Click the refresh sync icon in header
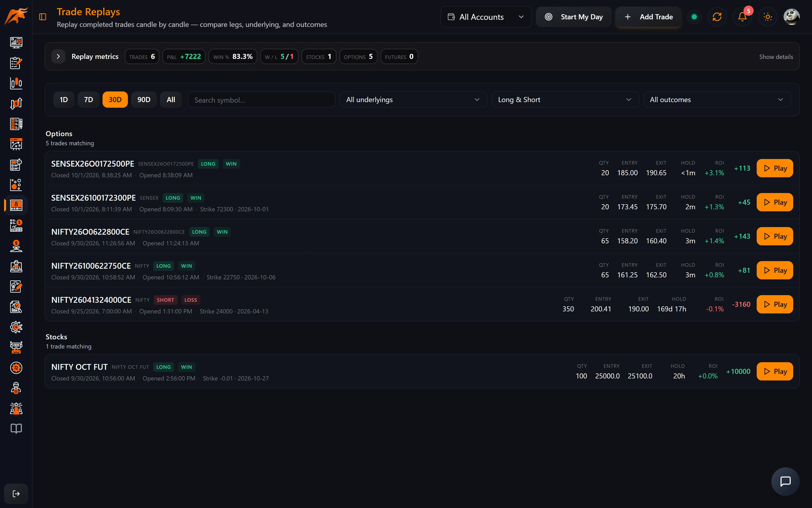Screen dimensions: 812x508 [x=717, y=17]
